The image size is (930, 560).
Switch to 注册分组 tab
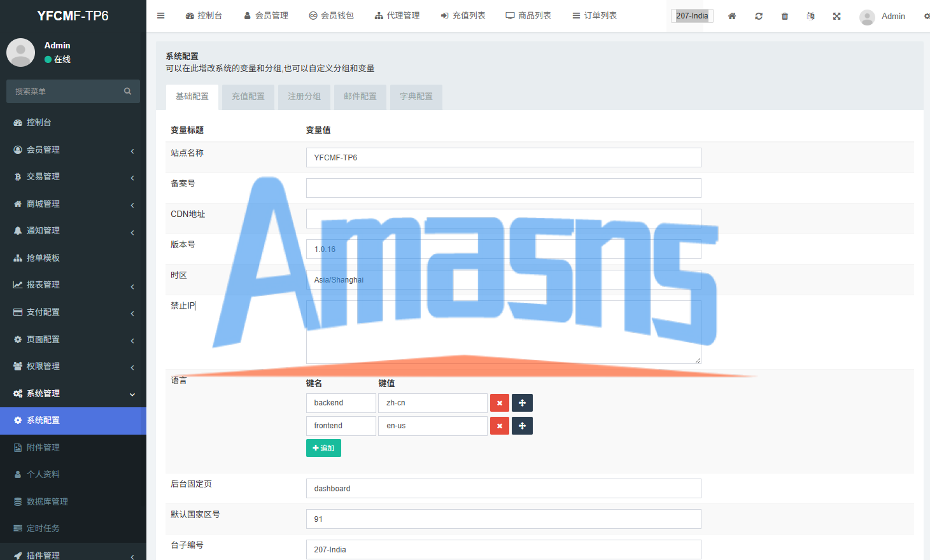click(x=304, y=97)
